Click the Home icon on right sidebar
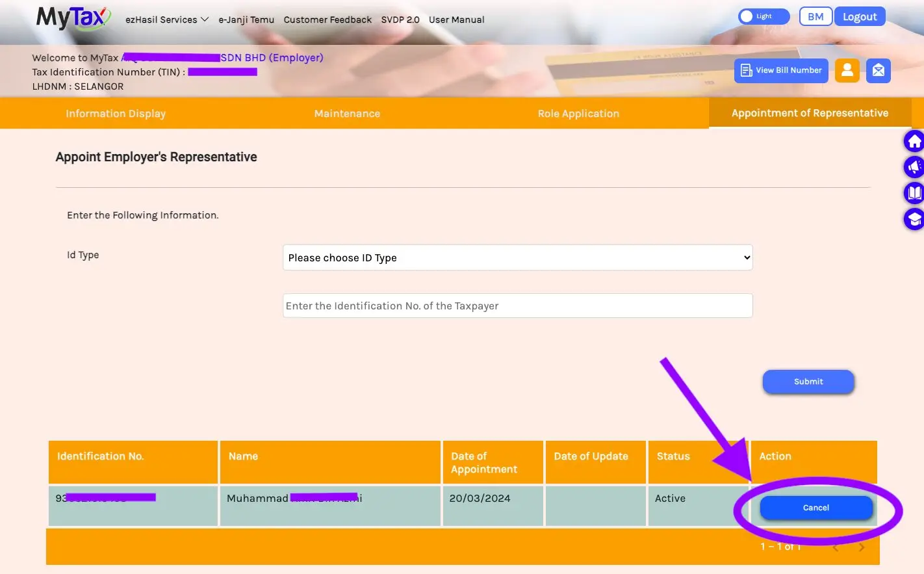This screenshot has height=574, width=924. (914, 141)
